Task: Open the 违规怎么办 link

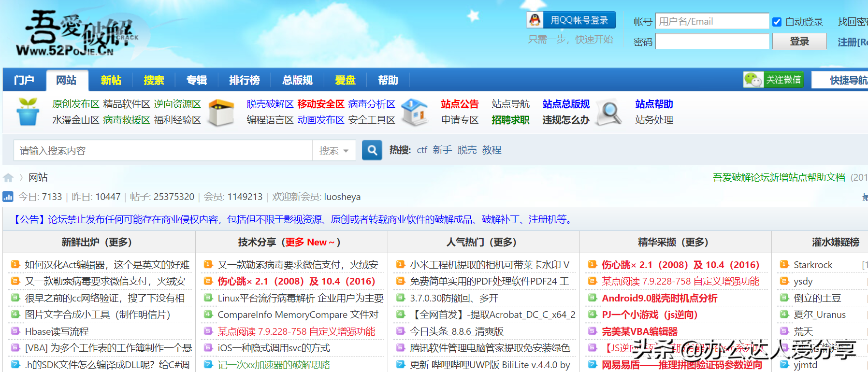Action: click(x=566, y=120)
